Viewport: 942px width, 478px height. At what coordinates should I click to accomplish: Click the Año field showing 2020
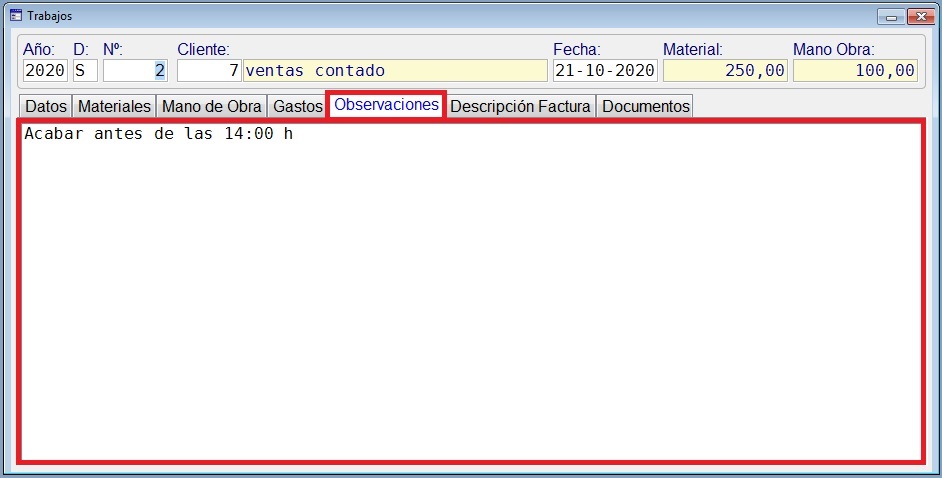44,71
